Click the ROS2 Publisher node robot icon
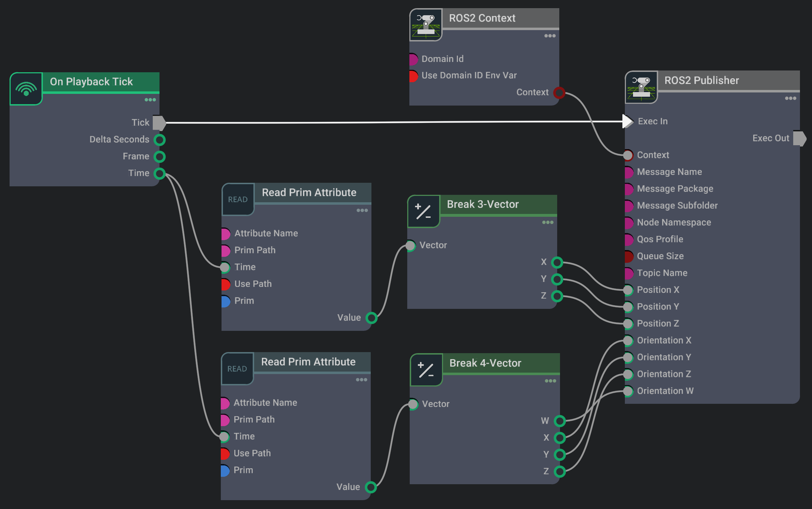Image resolution: width=812 pixels, height=509 pixels. (x=641, y=87)
